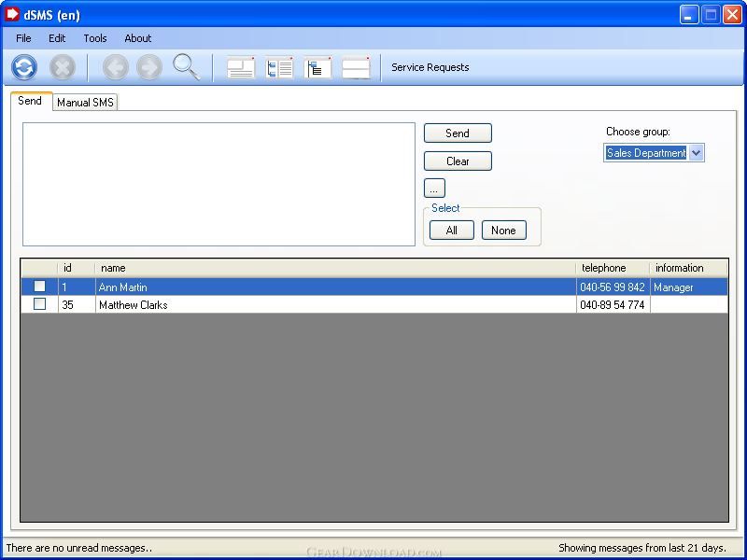Select the tree view layout icon
The image size is (747, 560).
(317, 67)
